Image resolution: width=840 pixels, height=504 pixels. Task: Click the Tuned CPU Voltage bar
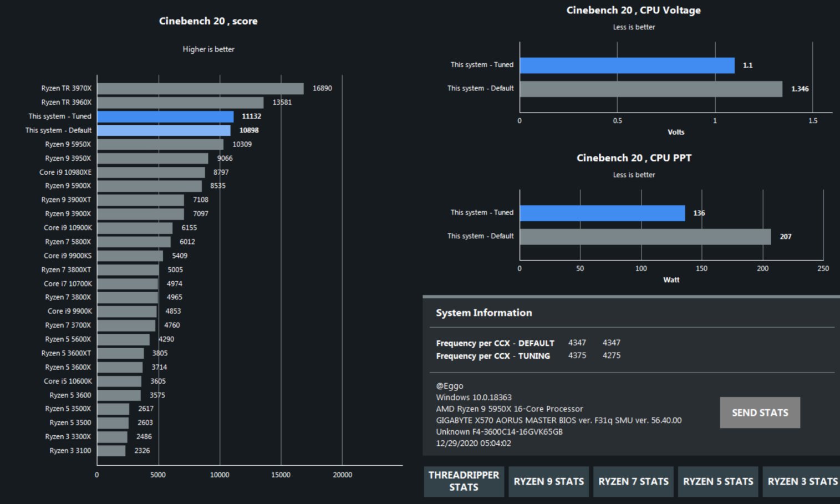(627, 65)
